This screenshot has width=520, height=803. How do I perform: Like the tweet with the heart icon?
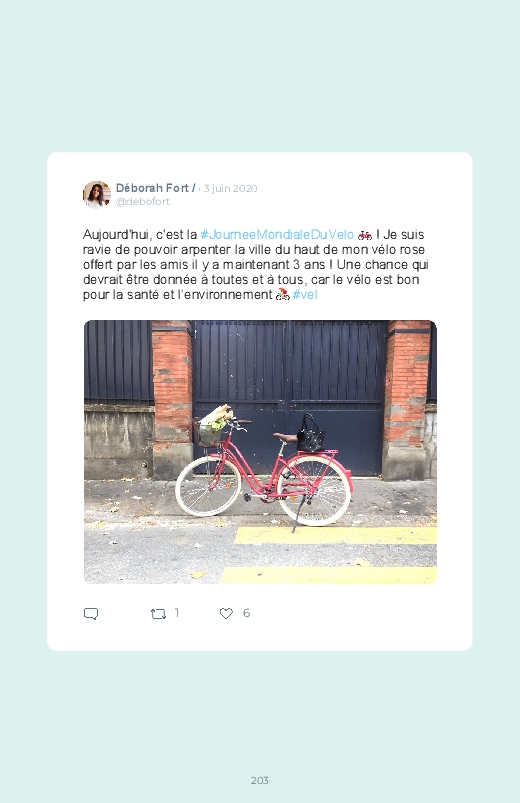[x=226, y=613]
